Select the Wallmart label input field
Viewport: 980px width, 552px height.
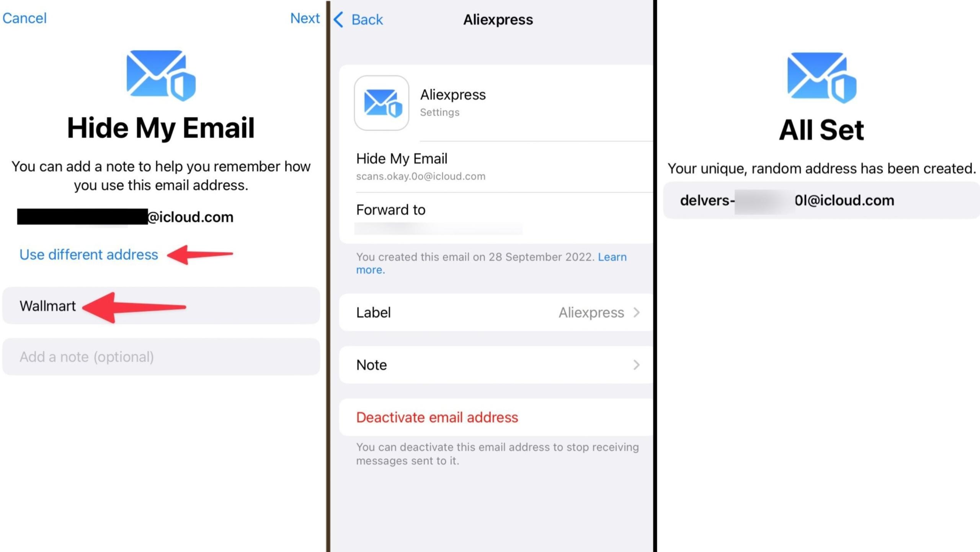162,305
